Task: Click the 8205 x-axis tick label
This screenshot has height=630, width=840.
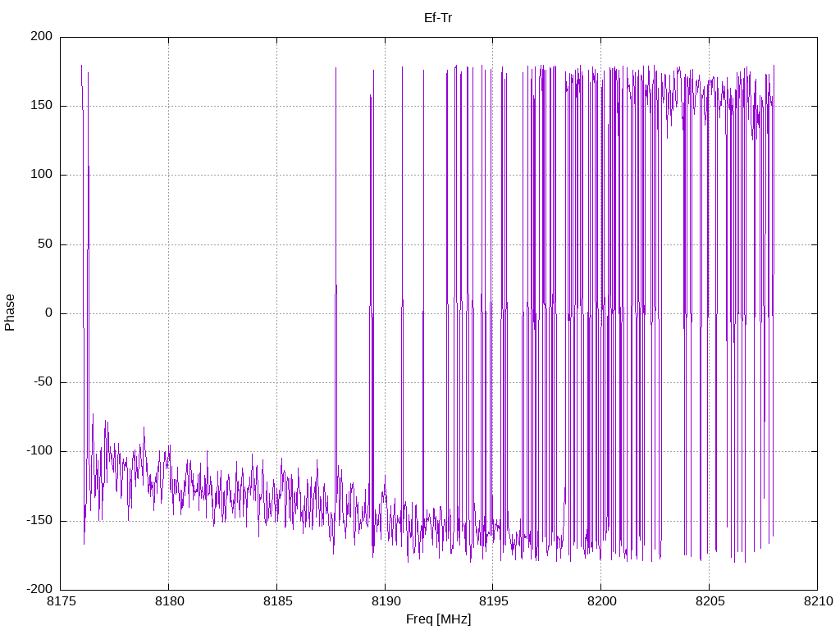Action: click(710, 601)
